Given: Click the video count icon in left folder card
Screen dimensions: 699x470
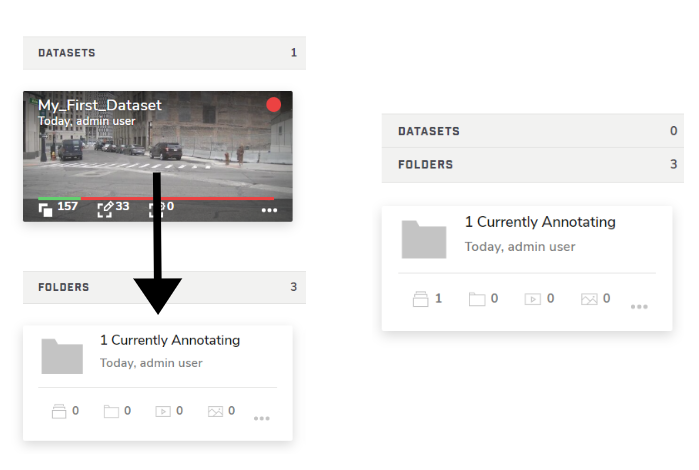Looking at the screenshot, I should pos(163,411).
